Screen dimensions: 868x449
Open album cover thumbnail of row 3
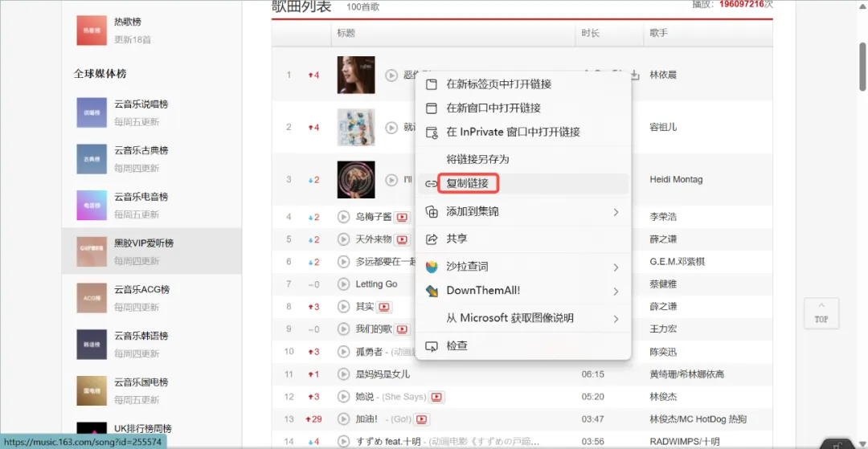tap(356, 180)
